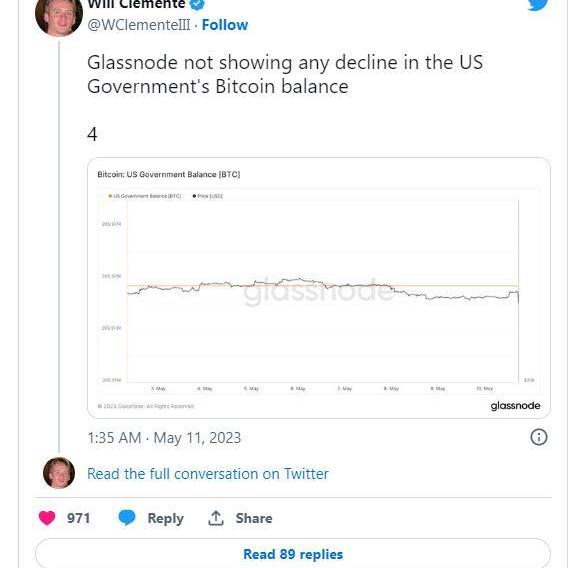
Task: Click the glassnode logo below the chart
Action: click(x=515, y=406)
